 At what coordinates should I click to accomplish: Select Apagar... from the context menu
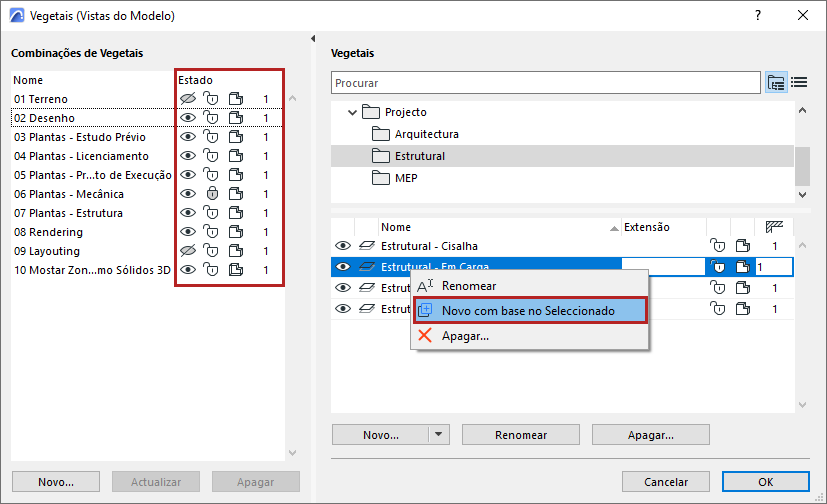pos(465,336)
